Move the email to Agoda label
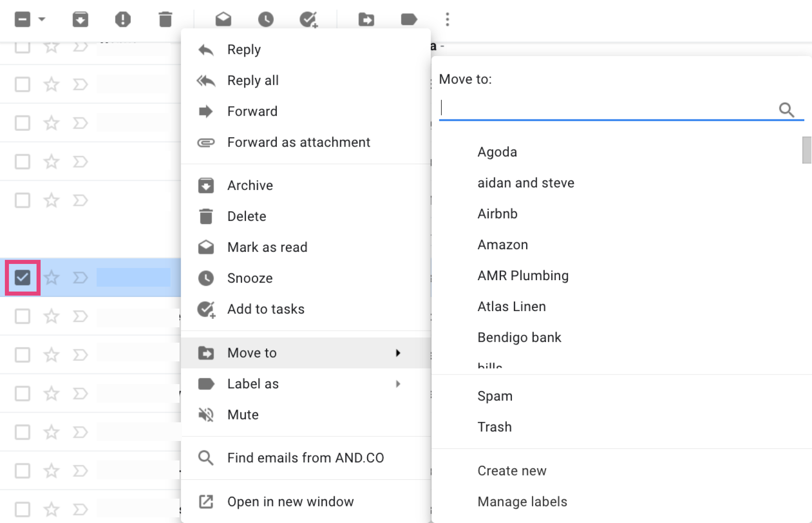This screenshot has height=523, width=812. [x=497, y=152]
